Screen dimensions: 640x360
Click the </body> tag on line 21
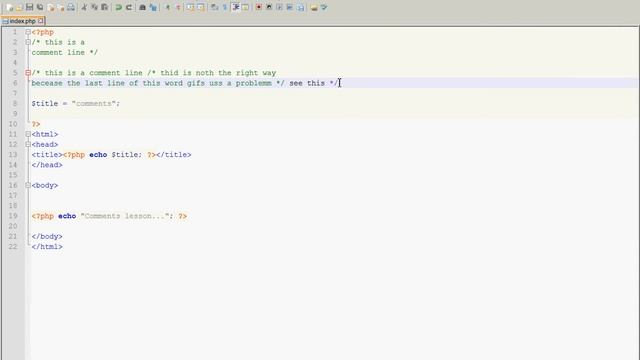pyautogui.click(x=47, y=236)
